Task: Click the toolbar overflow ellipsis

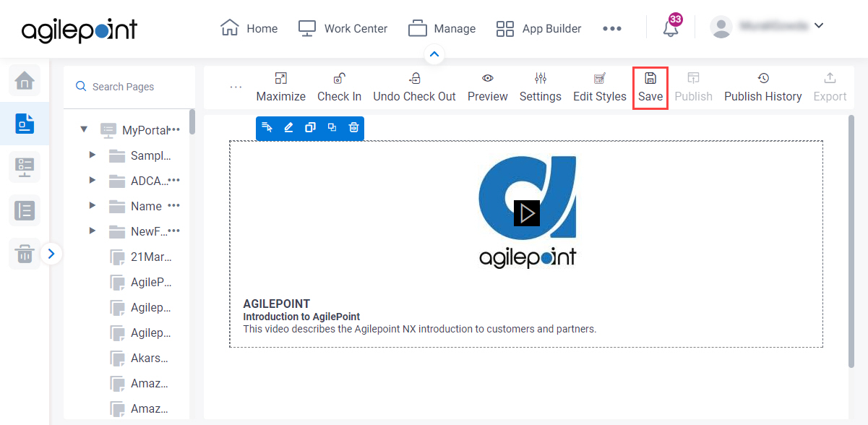Action: point(236,87)
